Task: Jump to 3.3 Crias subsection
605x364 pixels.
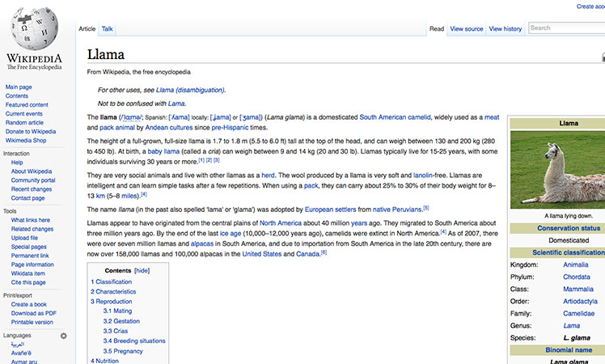Action: pos(116,331)
